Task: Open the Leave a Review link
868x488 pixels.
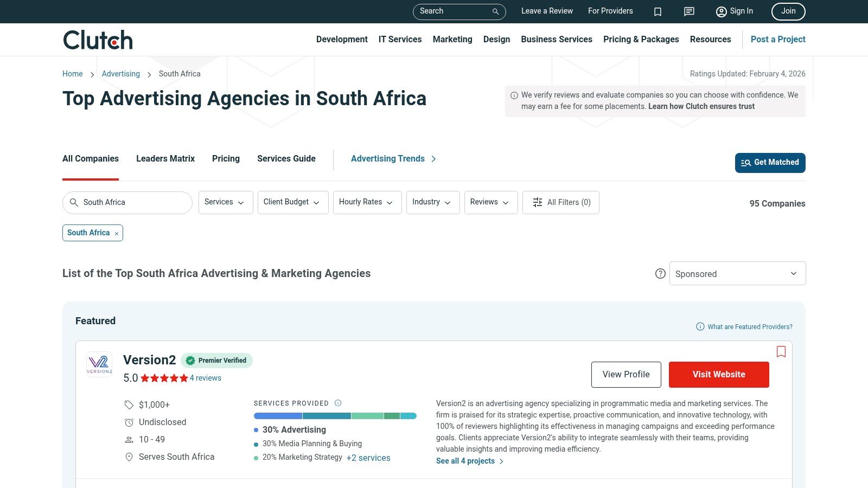Action: [547, 11]
